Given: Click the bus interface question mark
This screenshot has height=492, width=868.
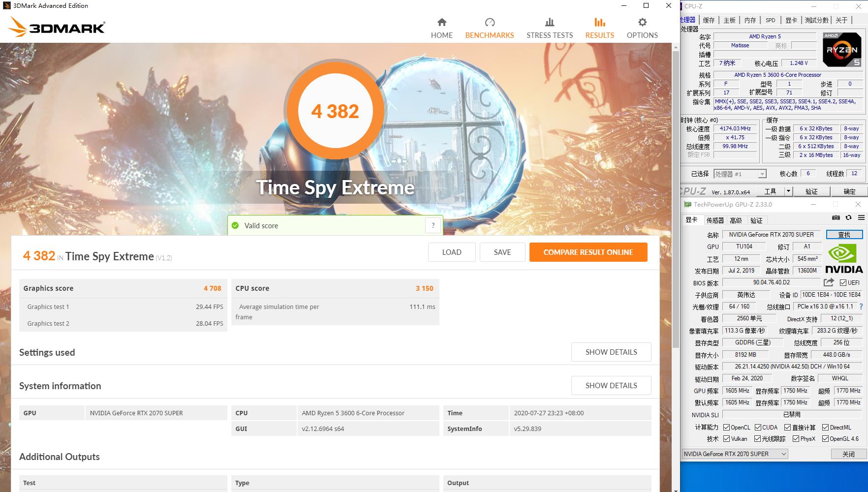Looking at the screenshot, I should 861,307.
